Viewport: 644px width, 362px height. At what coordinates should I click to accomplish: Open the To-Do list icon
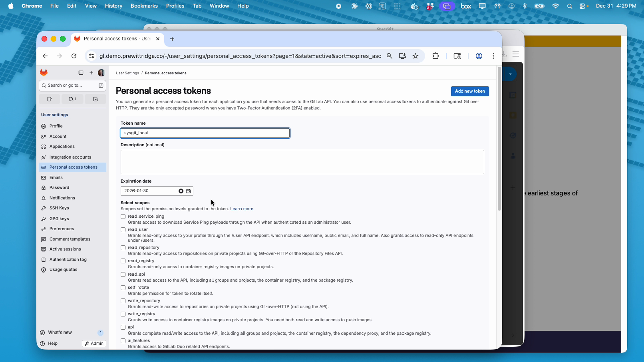(x=95, y=99)
